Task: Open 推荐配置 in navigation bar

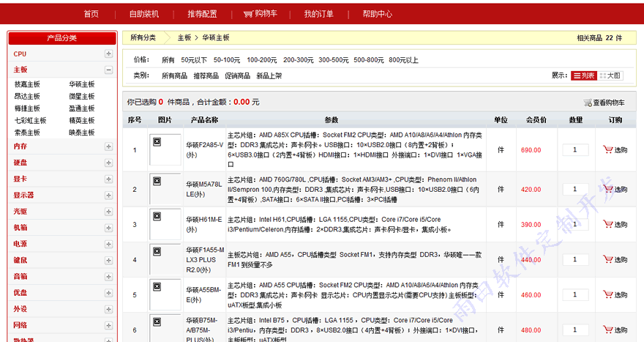Action: (x=202, y=14)
